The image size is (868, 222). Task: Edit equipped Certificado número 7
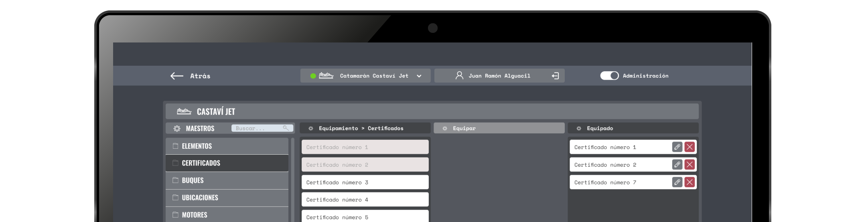pos(677,182)
